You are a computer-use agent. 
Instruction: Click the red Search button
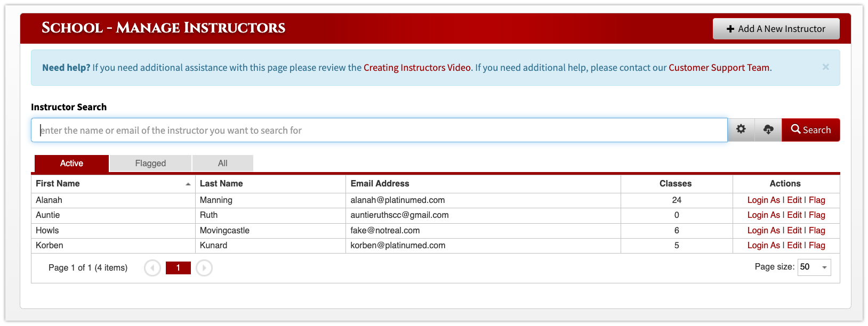click(x=810, y=130)
